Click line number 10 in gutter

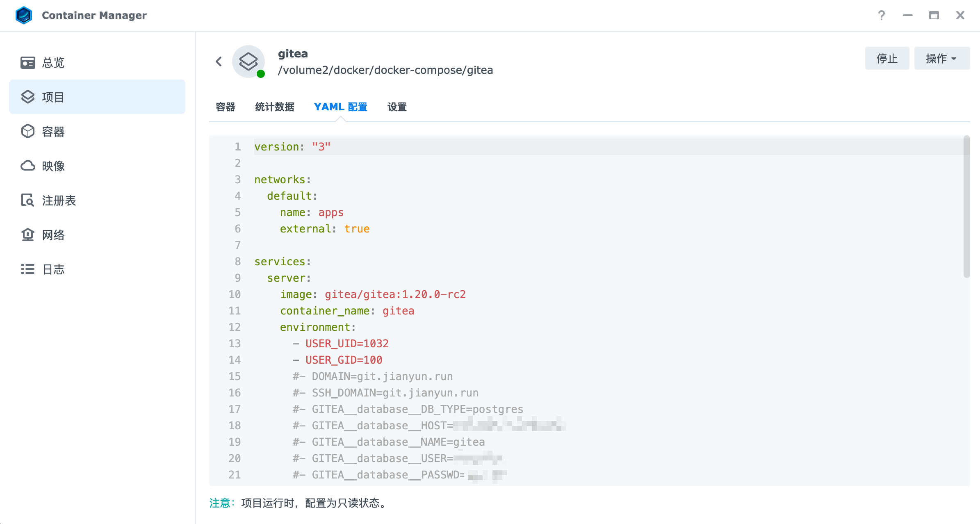point(235,294)
